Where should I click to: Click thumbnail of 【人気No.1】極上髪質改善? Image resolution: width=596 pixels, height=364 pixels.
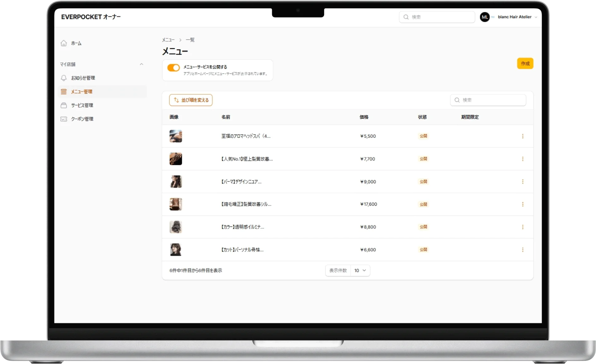[x=176, y=159]
